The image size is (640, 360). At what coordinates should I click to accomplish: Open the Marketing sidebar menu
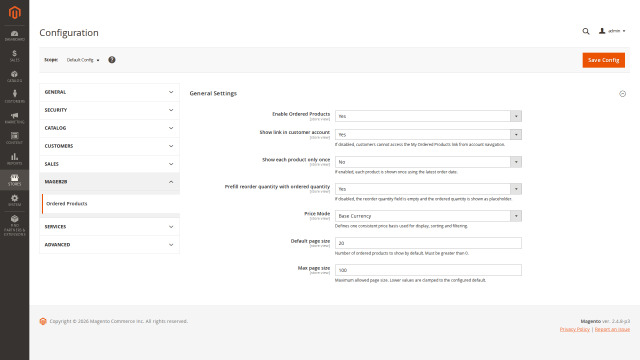pos(14,118)
